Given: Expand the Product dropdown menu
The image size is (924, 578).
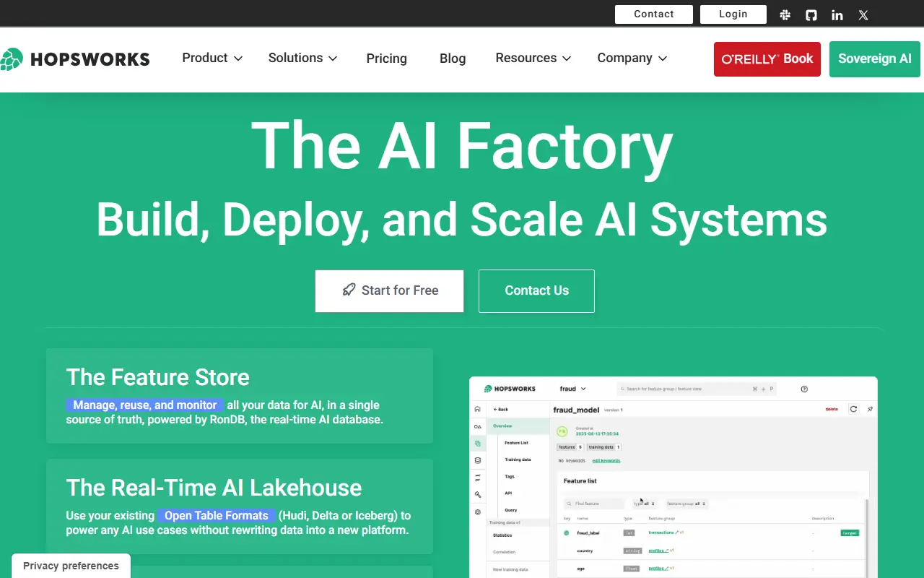Looking at the screenshot, I should 212,59.
